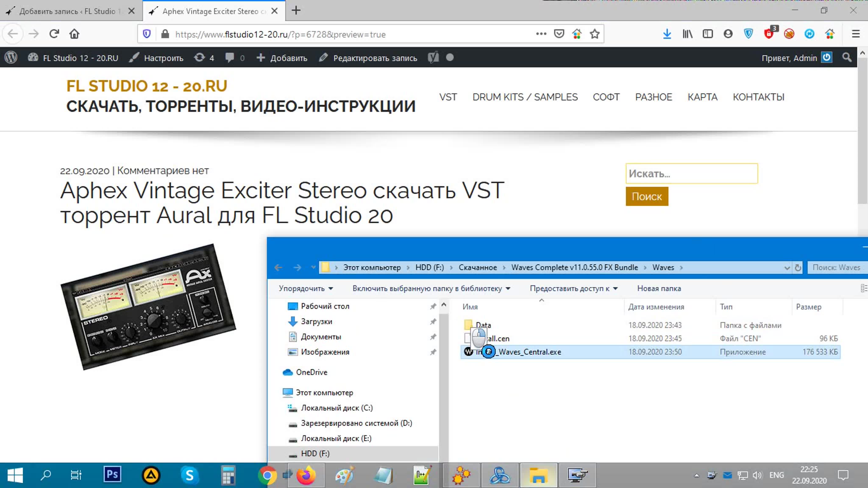Select the Waves_Central.exe file row
868x488 pixels.
click(650, 352)
